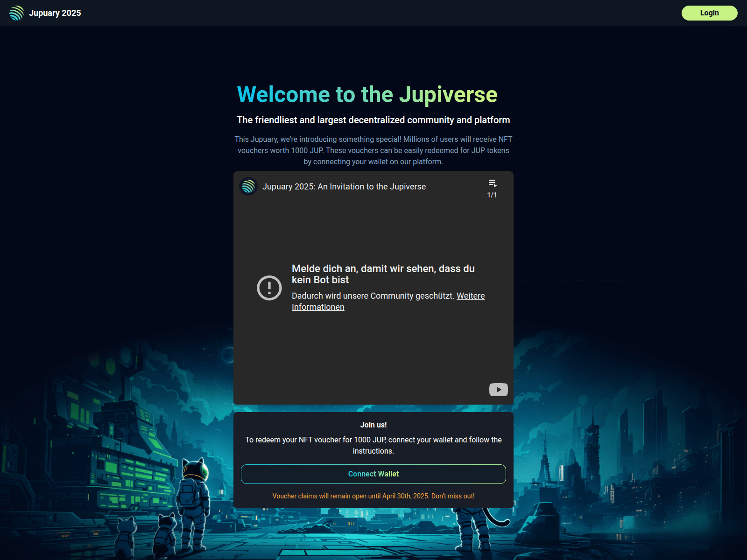This screenshot has width=747, height=560.
Task: Click the exclamation warning icon in the video
Action: [269, 288]
